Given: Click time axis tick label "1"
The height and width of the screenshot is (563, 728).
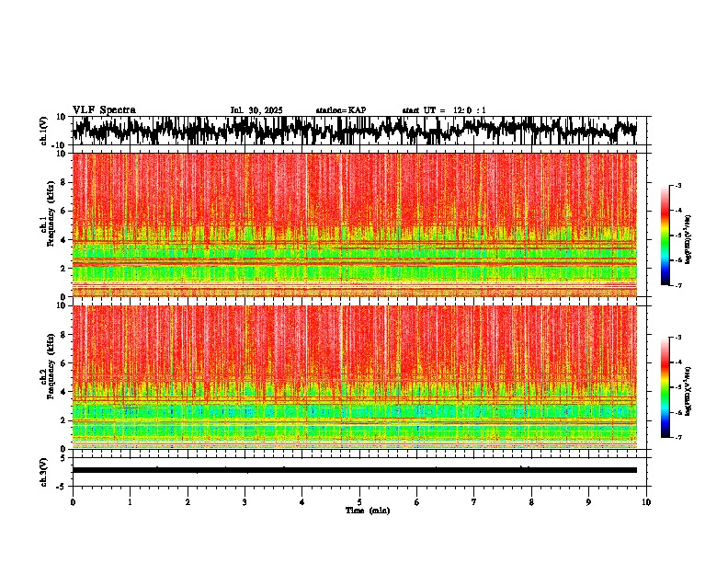Looking at the screenshot, I should tap(130, 502).
